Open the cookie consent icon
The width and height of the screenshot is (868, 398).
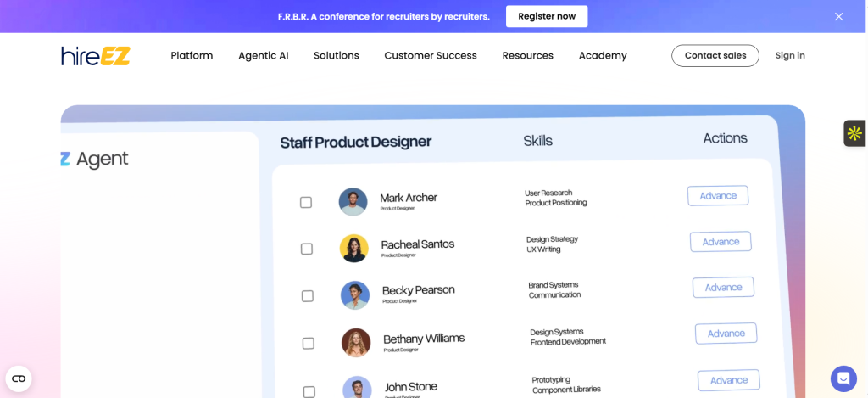tap(19, 378)
